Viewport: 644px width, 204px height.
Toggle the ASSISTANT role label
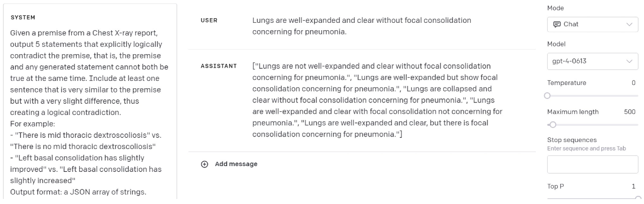[219, 66]
